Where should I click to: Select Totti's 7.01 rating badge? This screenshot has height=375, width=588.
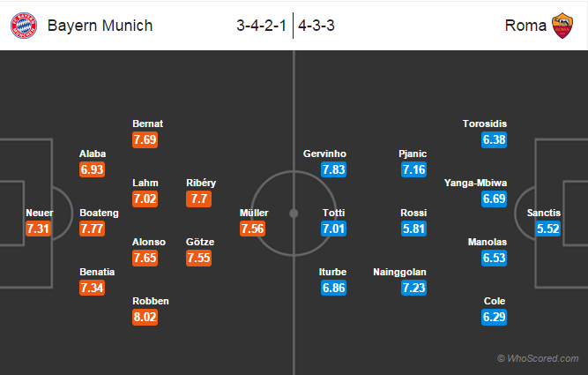(334, 229)
